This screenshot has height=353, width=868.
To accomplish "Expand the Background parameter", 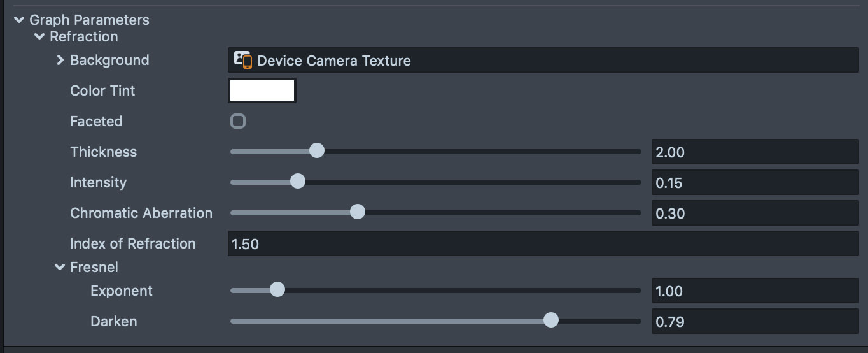I will 60,61.
